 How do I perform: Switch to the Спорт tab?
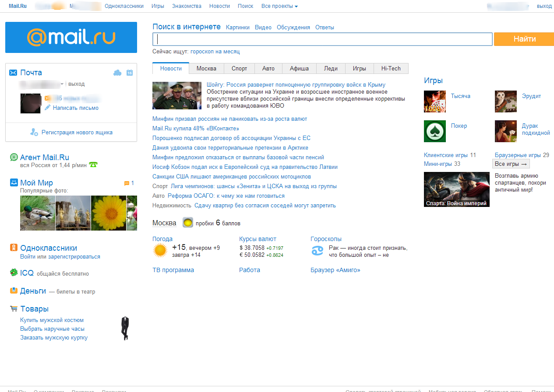240,68
